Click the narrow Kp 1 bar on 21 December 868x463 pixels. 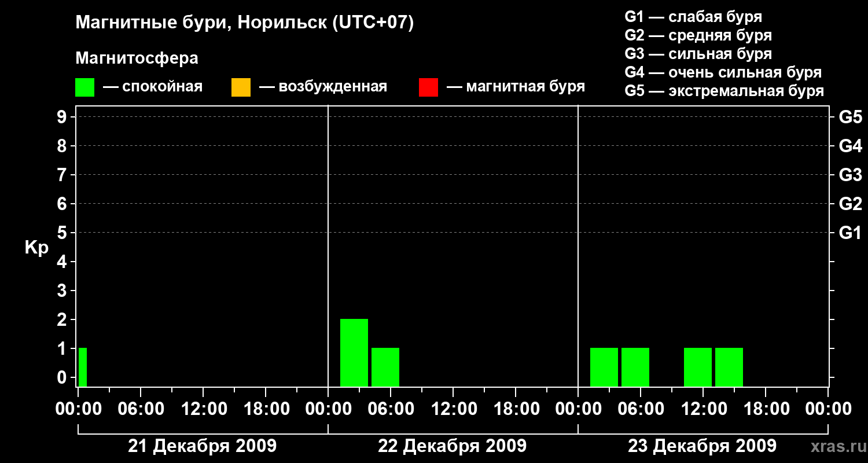click(83, 368)
